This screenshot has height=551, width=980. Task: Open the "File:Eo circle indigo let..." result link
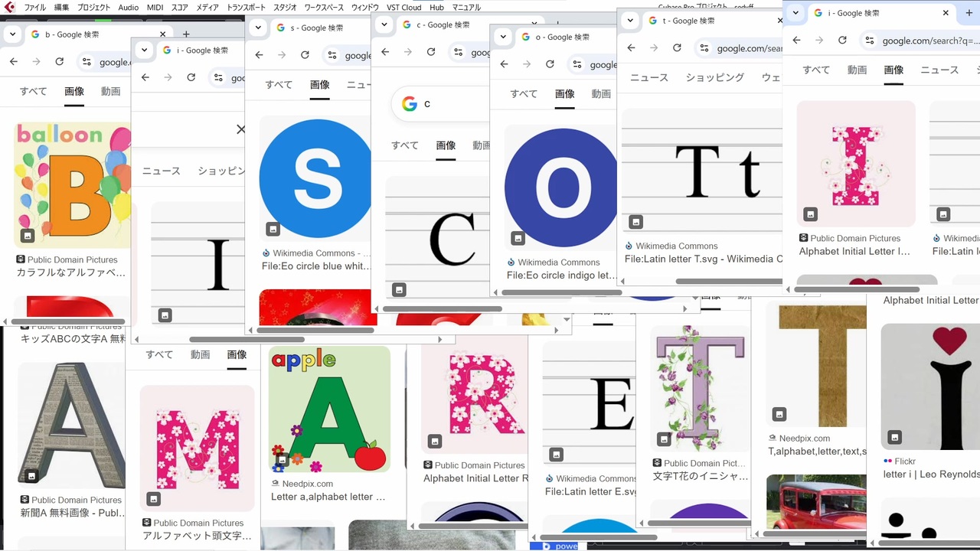pyautogui.click(x=561, y=275)
